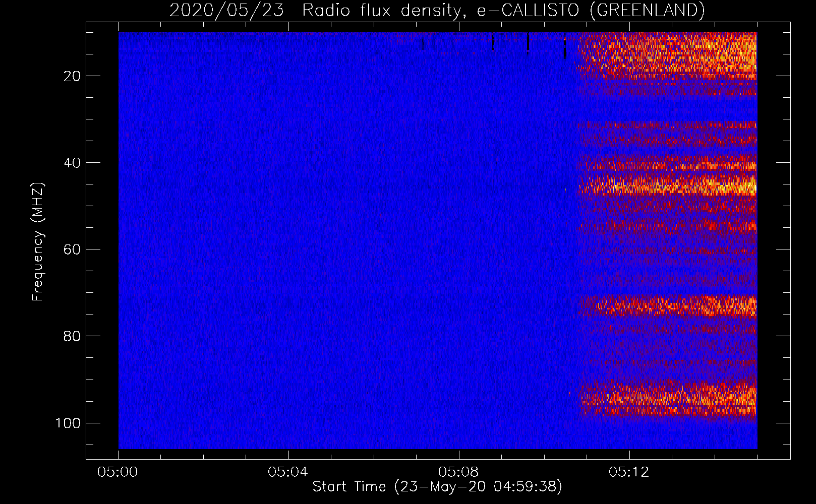Click the frequency tick label '100'
Image resolution: width=816 pixels, height=504 pixels.
[x=68, y=423]
